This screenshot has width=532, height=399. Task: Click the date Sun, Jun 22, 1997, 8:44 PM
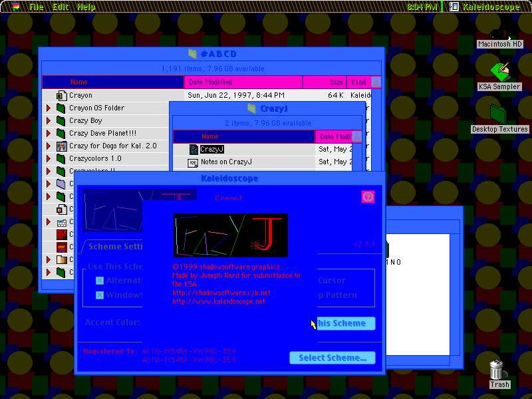pyautogui.click(x=236, y=95)
